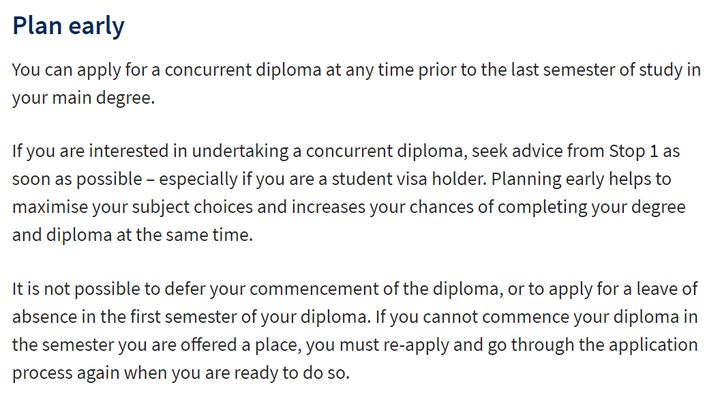The image size is (720, 400).
Task: Click the phrase "student visa holder"
Action: [x=409, y=179]
